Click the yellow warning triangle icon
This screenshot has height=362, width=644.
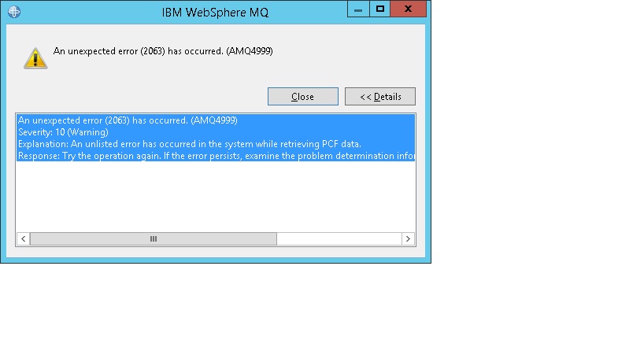(35, 57)
